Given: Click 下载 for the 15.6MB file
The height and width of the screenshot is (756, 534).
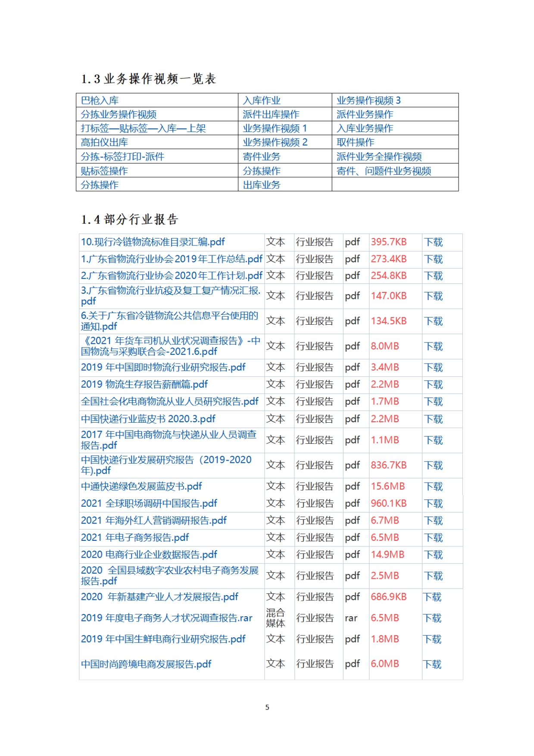Looking at the screenshot, I should (x=433, y=486).
